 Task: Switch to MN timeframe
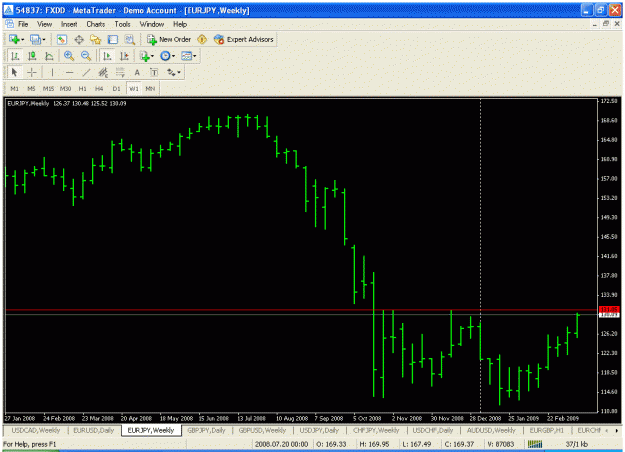tap(150, 88)
